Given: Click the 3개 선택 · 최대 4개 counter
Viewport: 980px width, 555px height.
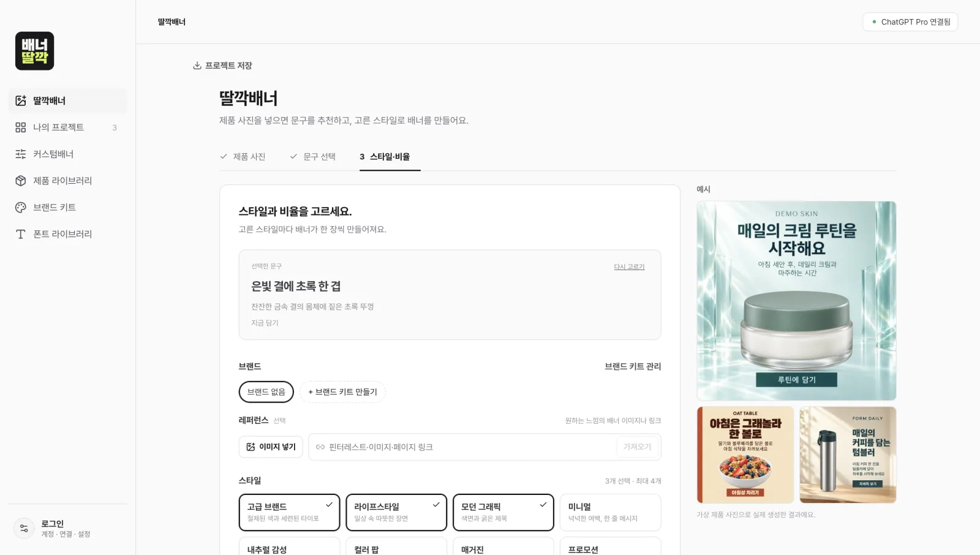Looking at the screenshot, I should click(633, 481).
